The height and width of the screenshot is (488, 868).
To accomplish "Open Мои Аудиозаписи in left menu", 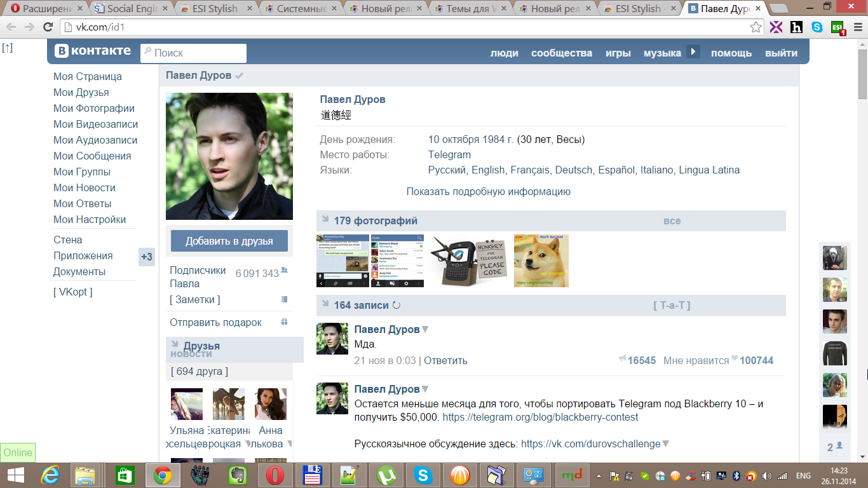I will point(95,140).
